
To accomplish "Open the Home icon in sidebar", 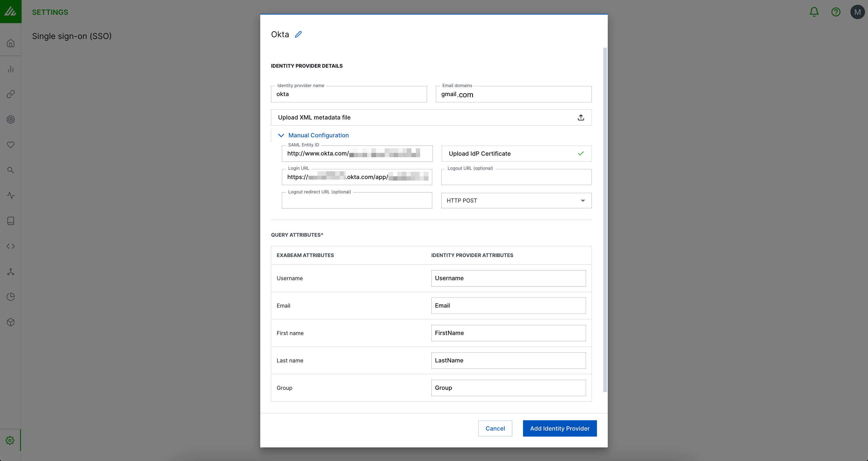I will pyautogui.click(x=11, y=43).
